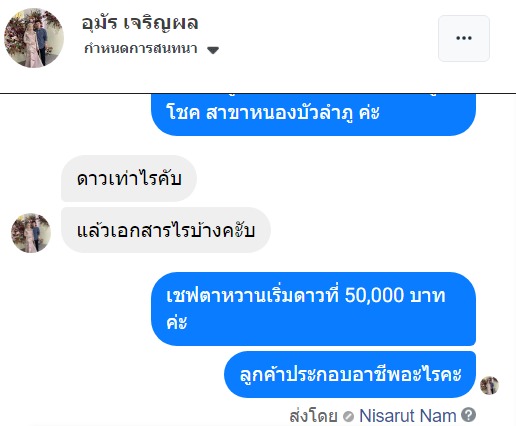This screenshot has height=426, width=516.
Task: Open contact name อุมัร เจริญผล
Action: tap(140, 23)
